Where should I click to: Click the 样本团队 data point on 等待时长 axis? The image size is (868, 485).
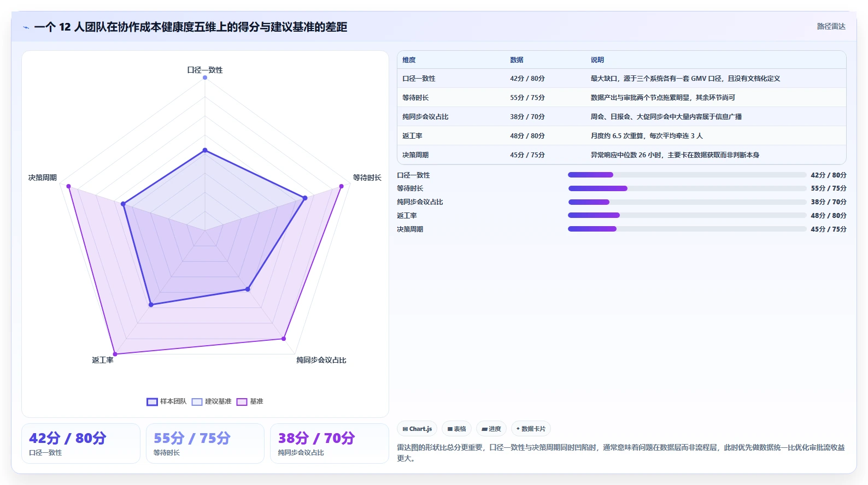click(x=305, y=198)
